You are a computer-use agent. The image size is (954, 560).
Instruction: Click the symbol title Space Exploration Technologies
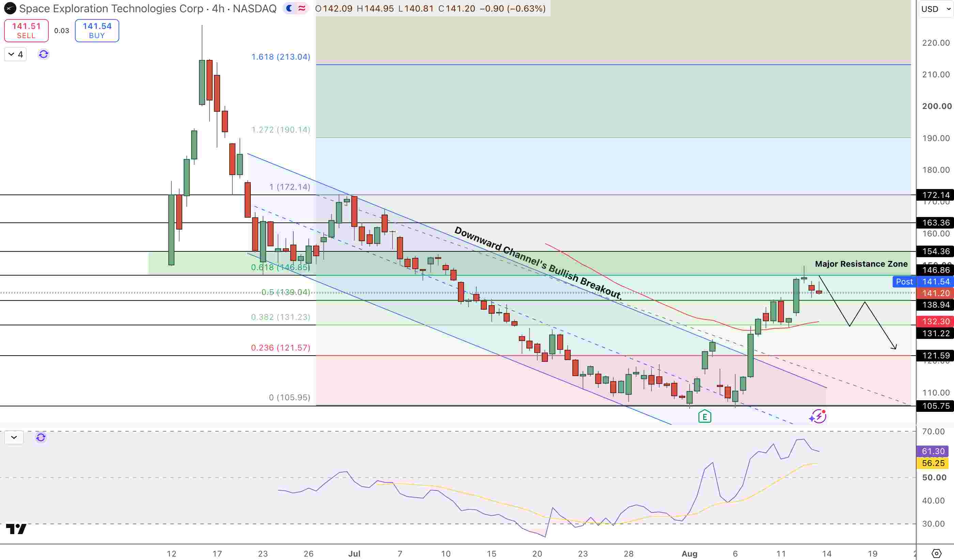111,8
